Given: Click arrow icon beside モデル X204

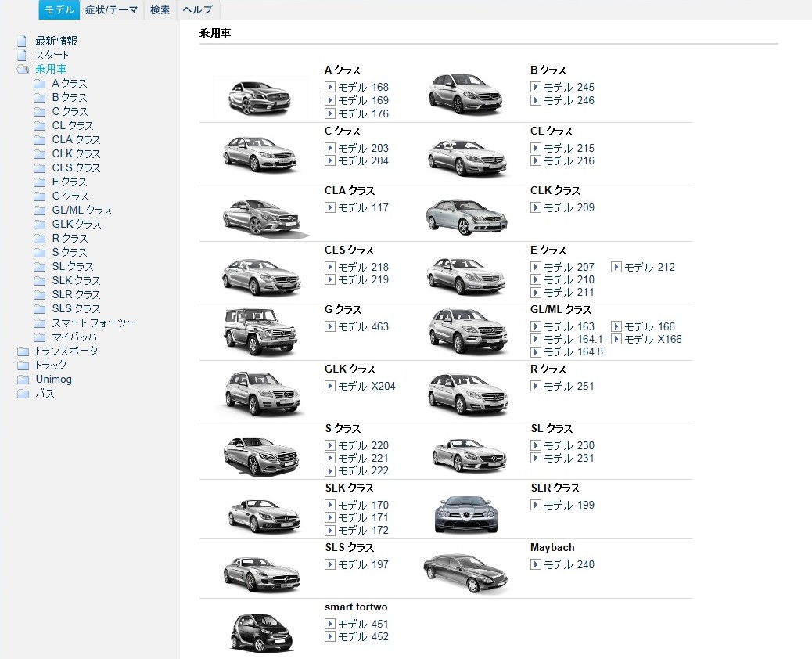Looking at the screenshot, I should tap(330, 386).
